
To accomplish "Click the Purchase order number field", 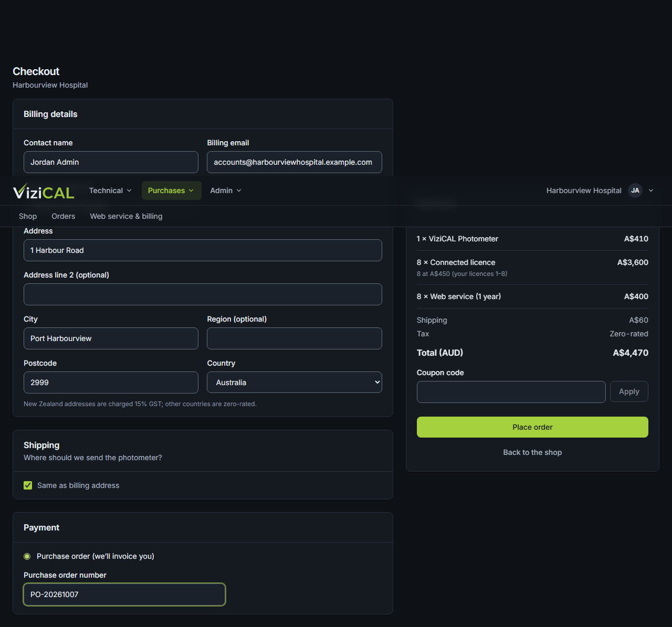I will click(x=124, y=594).
